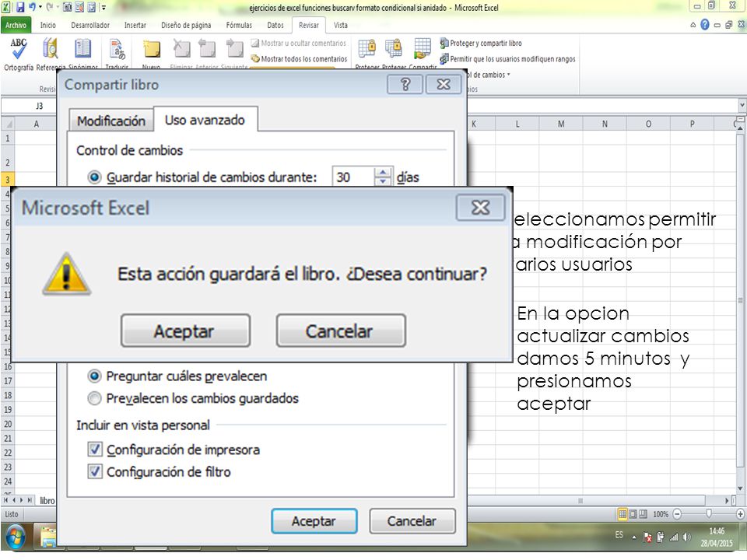Switch to Page Break Preview in status bar
747x560 pixels.
(x=644, y=514)
